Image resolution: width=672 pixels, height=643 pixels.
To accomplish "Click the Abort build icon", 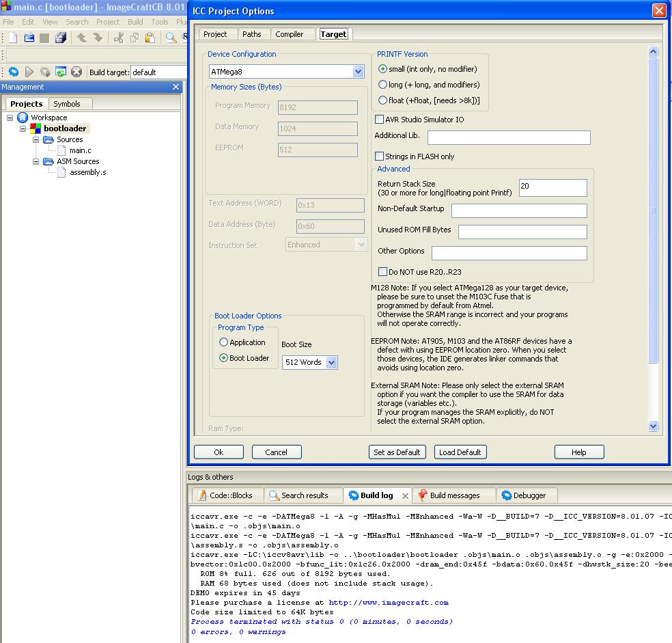I will tap(76, 72).
